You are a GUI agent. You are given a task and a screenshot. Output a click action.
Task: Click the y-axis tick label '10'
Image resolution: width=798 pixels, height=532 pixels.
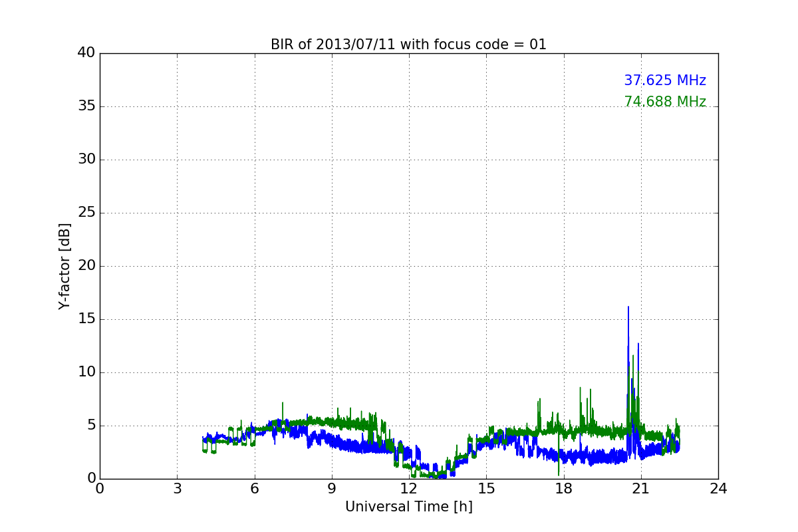point(86,372)
